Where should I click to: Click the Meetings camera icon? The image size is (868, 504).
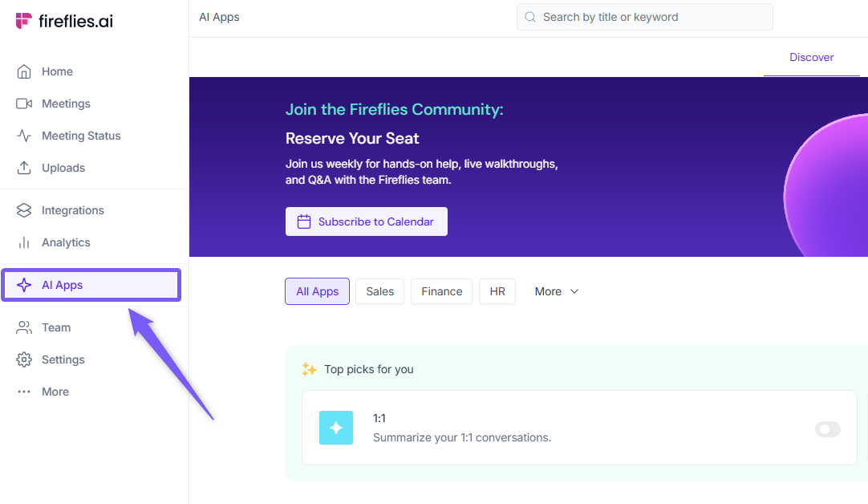(24, 104)
